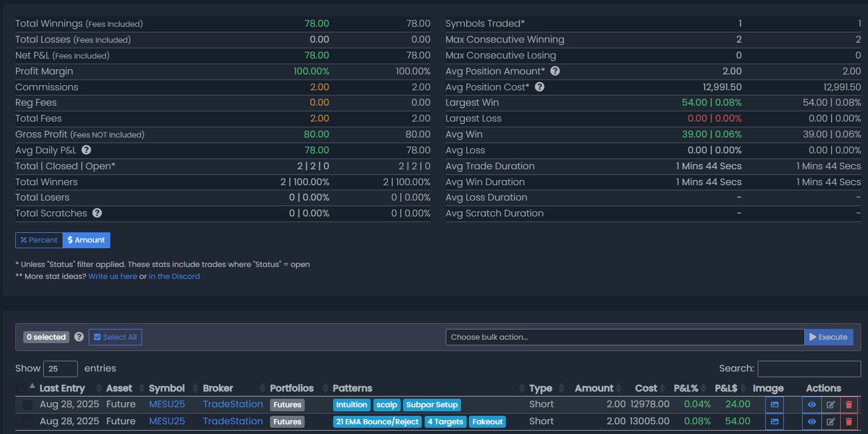Sort table by Type column
The image size is (868, 434).
point(541,389)
